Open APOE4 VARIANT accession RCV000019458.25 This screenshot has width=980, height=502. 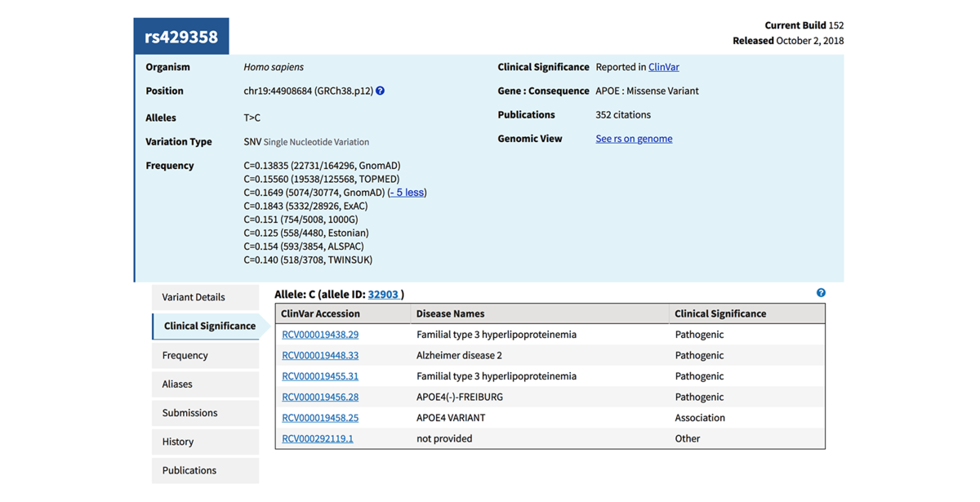(320, 418)
